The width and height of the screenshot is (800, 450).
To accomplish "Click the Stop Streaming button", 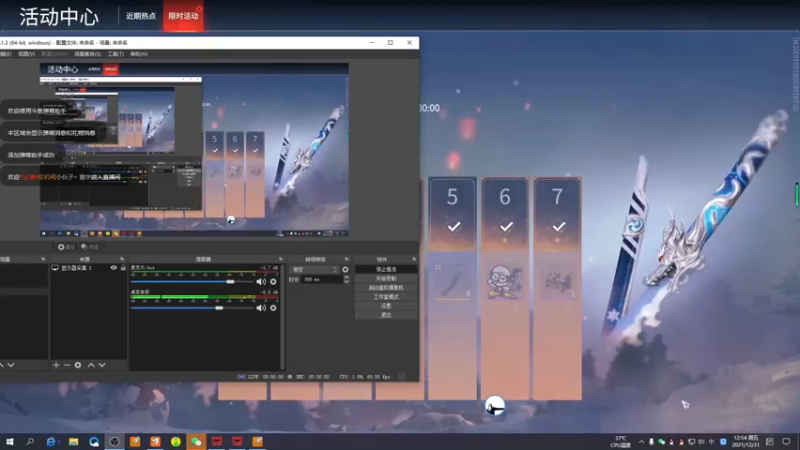I will pos(386,269).
